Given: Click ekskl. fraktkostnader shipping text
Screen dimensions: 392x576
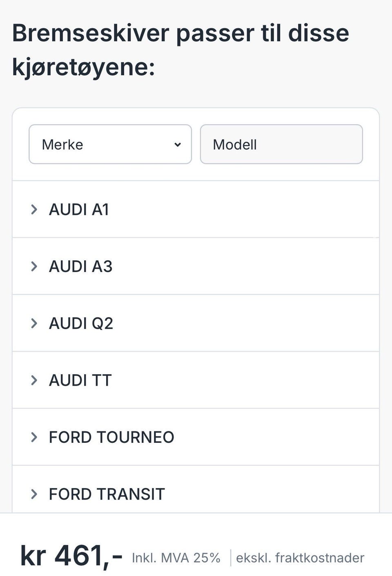Looking at the screenshot, I should pos(300,558).
